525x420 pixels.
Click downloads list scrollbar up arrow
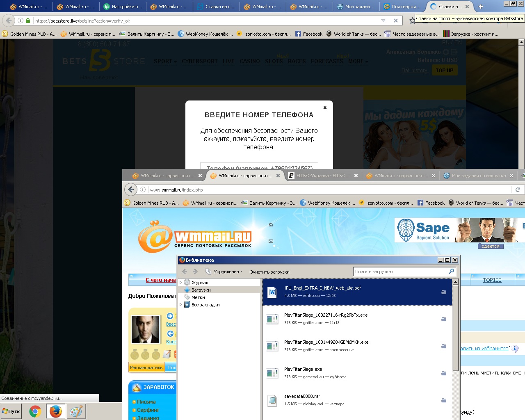(455, 282)
